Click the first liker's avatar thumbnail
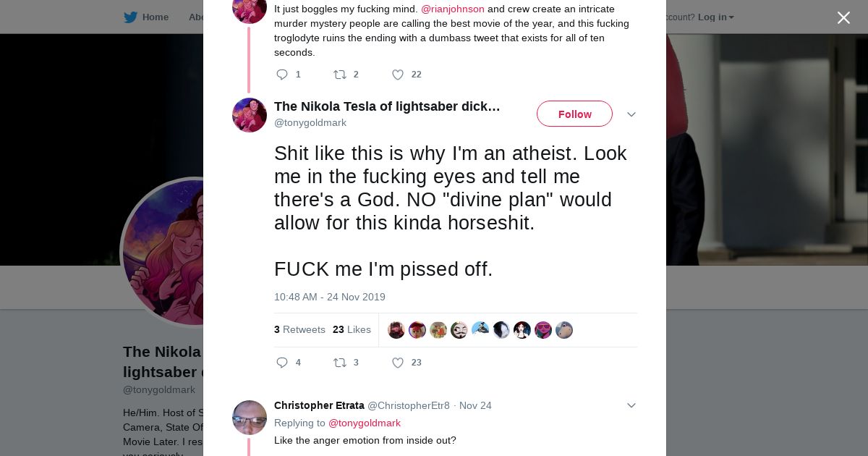This screenshot has width=868, height=456. pos(396,330)
